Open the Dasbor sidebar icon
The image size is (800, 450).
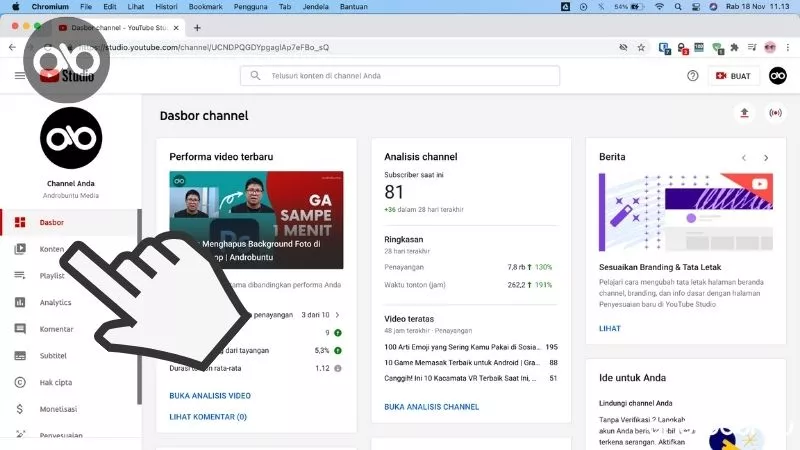[20, 222]
